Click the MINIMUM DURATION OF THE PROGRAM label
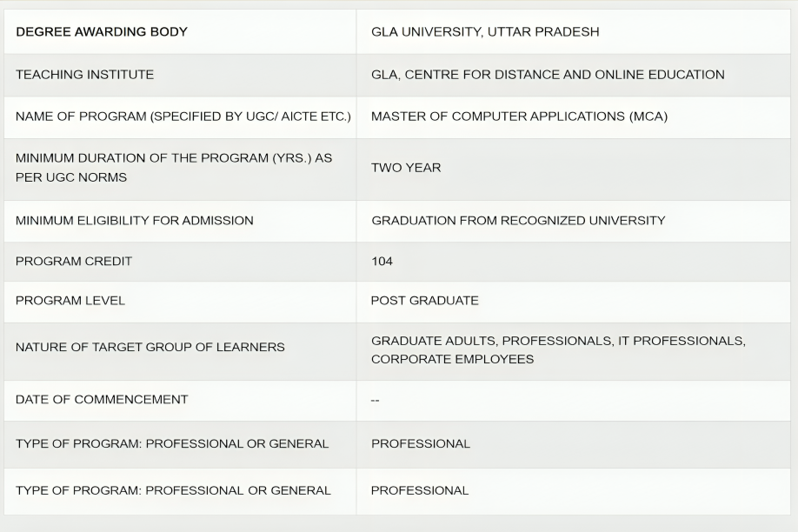The image size is (798, 532). pyautogui.click(x=173, y=159)
